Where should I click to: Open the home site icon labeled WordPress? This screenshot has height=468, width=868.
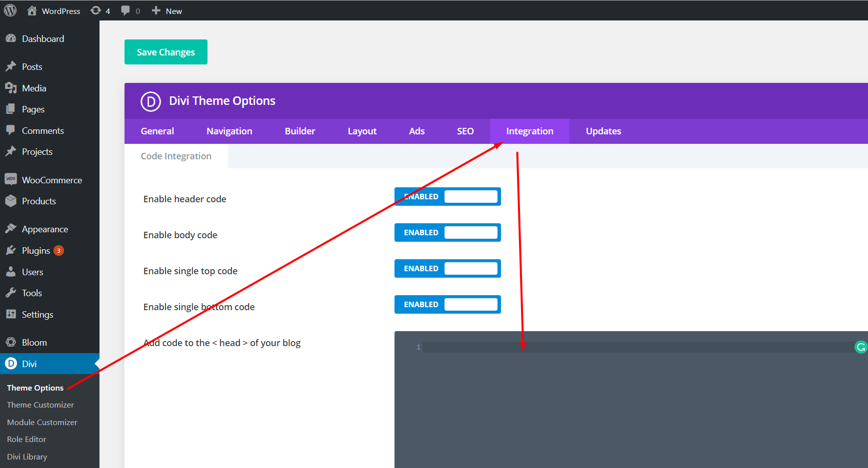(32, 10)
